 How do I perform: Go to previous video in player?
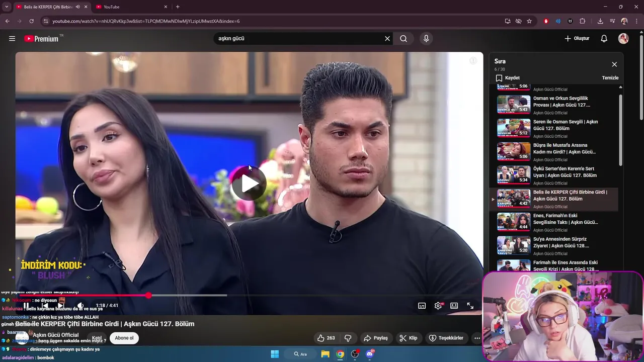coord(45,306)
